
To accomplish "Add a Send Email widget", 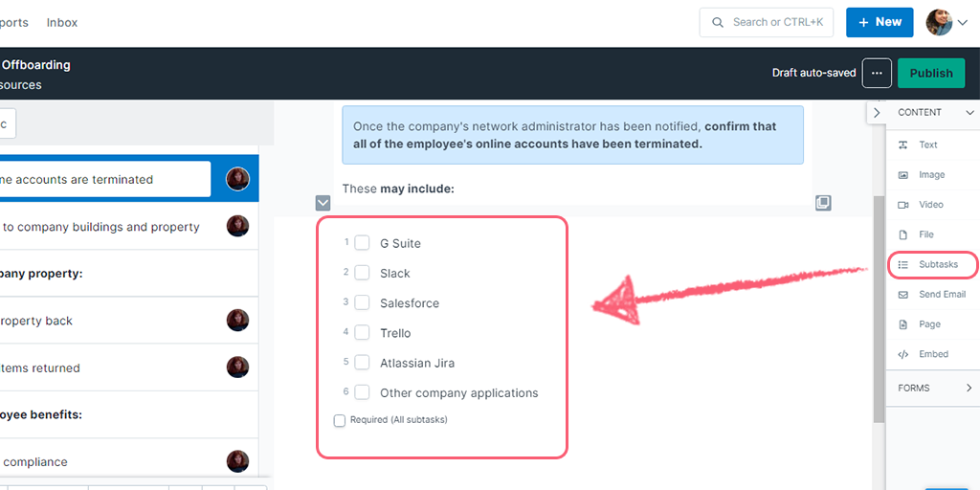I will tap(941, 295).
